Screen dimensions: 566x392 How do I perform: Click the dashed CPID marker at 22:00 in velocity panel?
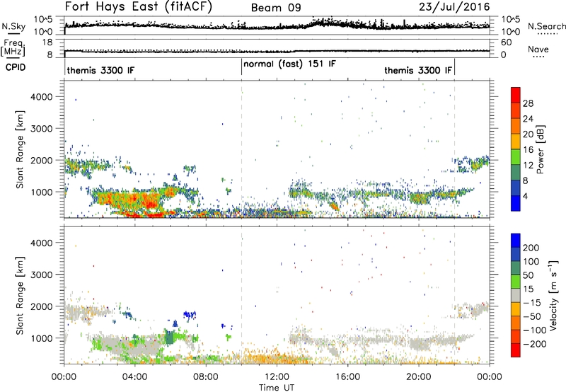(x=454, y=296)
